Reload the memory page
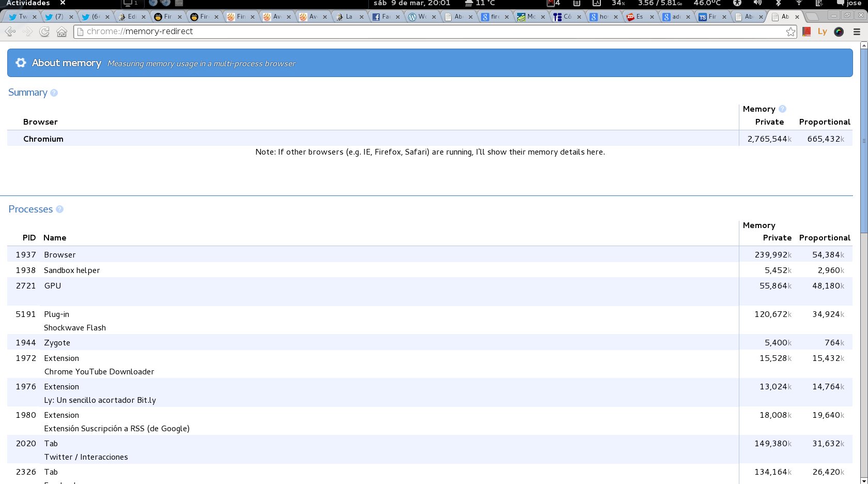The width and height of the screenshot is (868, 484). point(44,32)
